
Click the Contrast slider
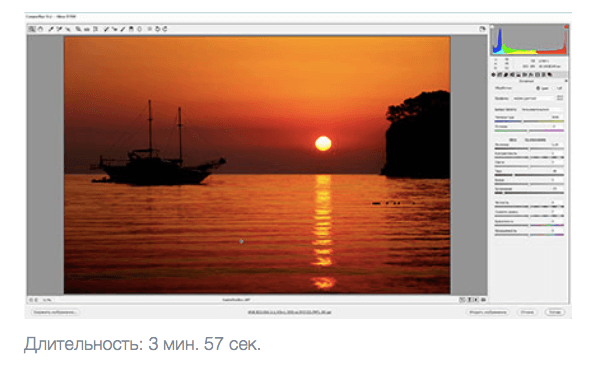coord(529,157)
